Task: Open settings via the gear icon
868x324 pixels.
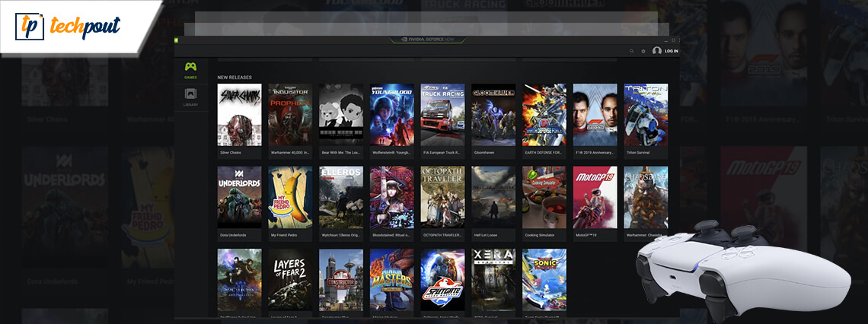Action: pos(643,51)
